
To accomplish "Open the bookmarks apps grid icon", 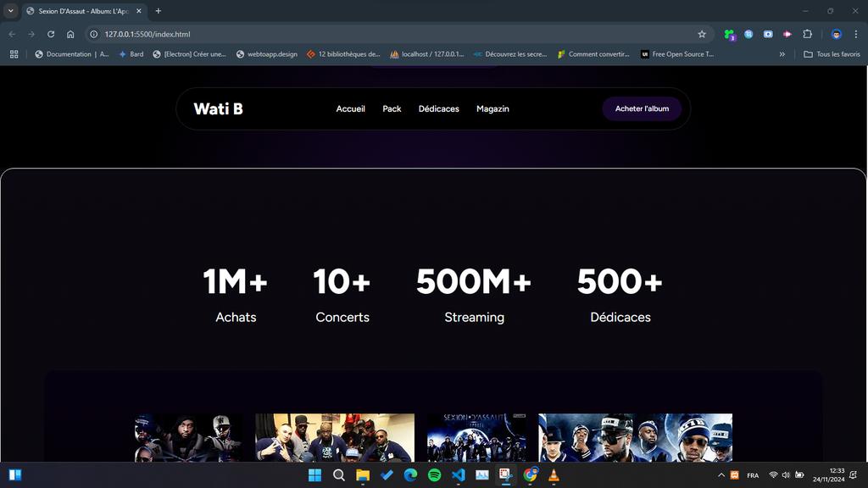I will pos(14,54).
